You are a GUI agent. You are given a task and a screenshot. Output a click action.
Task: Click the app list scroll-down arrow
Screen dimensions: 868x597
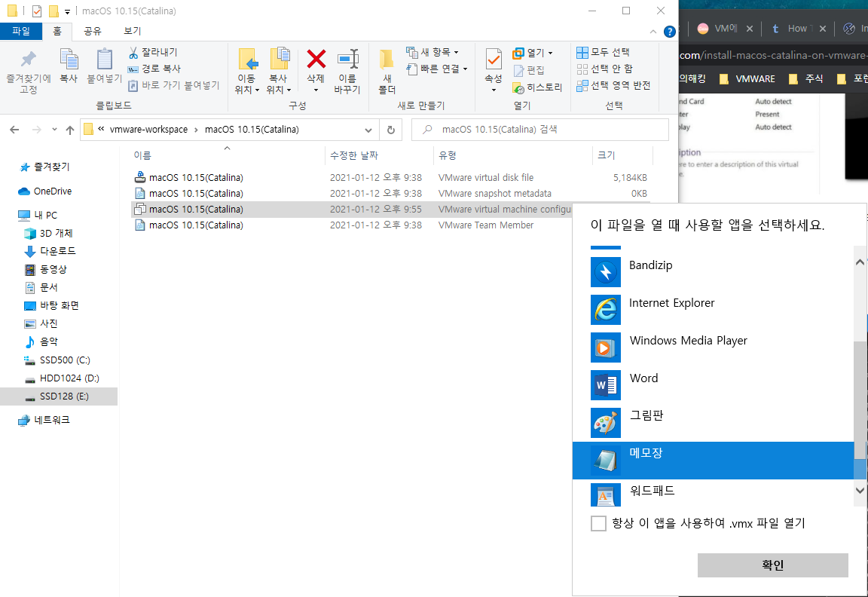860,490
